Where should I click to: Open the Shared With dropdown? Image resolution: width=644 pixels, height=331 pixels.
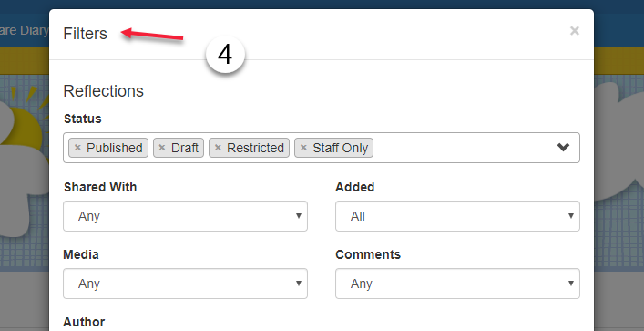point(185,216)
